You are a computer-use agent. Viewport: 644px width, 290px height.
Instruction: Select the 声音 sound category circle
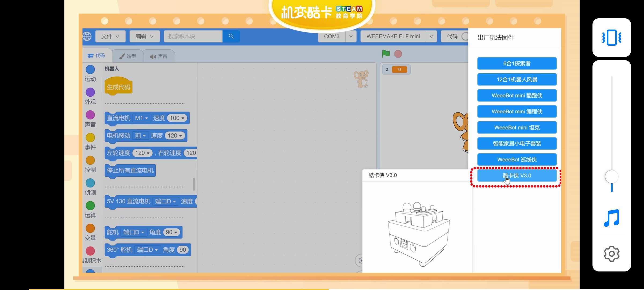click(90, 115)
